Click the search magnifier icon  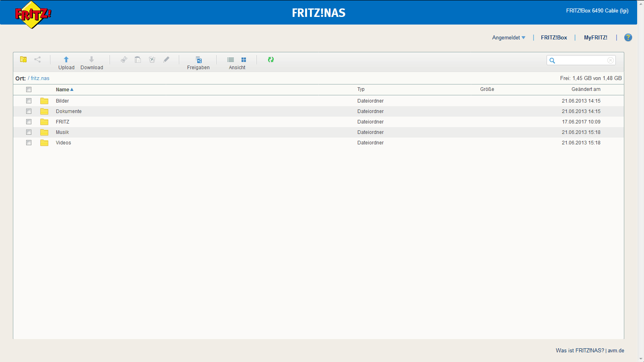[x=552, y=60]
